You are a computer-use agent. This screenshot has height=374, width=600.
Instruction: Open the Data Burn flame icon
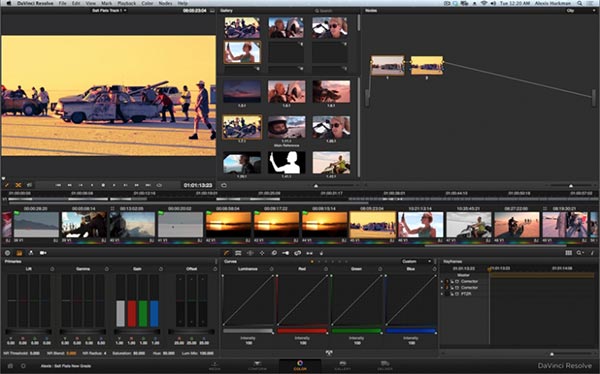pyautogui.click(x=321, y=253)
